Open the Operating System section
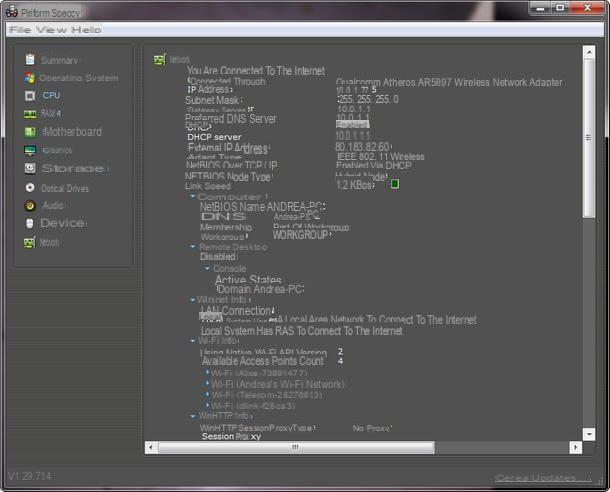Screen dimensions: 610x492 79,78
